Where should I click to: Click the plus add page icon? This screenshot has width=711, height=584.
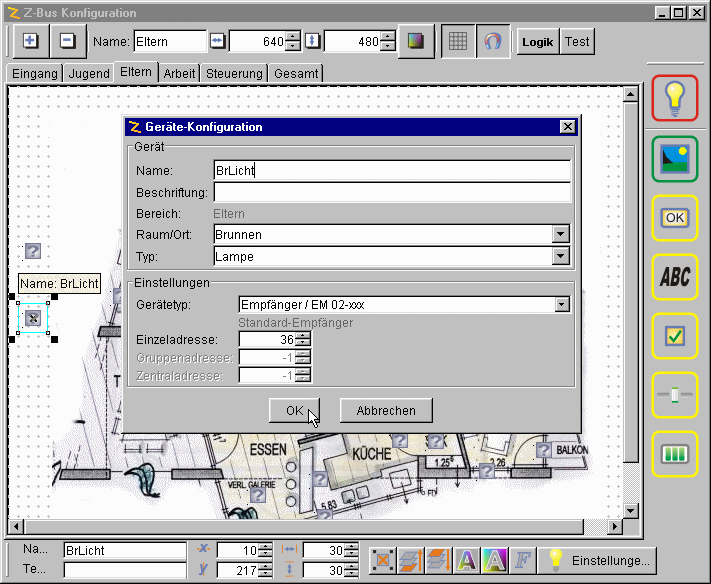coord(31,42)
